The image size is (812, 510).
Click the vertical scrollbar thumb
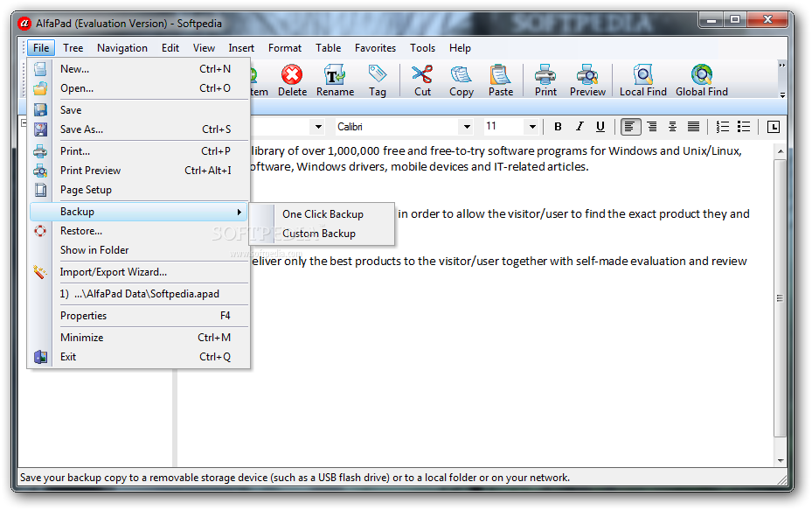pos(781,298)
